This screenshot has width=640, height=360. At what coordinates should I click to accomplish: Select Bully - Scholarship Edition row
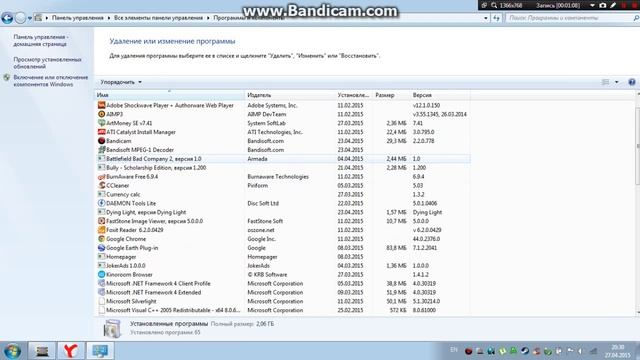pyautogui.click(x=283, y=168)
